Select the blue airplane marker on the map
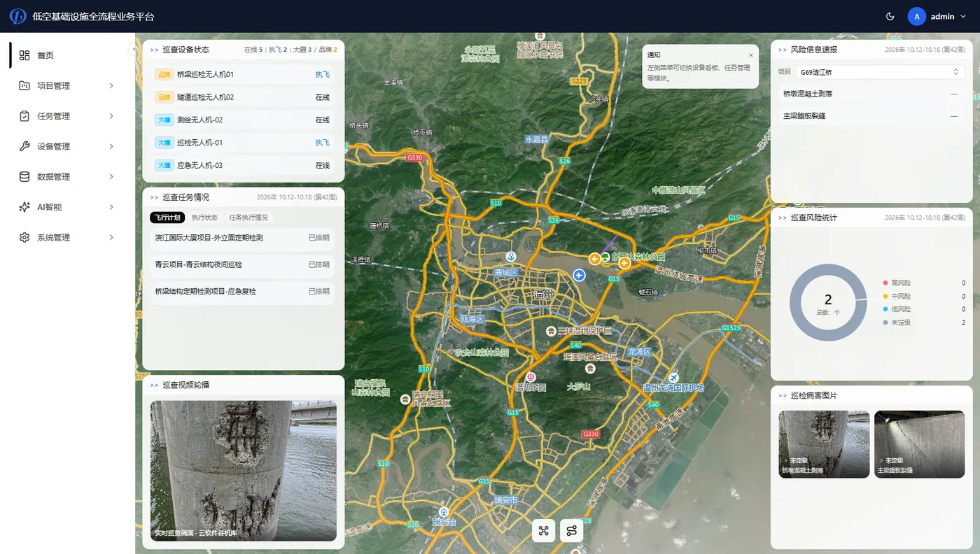 (x=579, y=276)
